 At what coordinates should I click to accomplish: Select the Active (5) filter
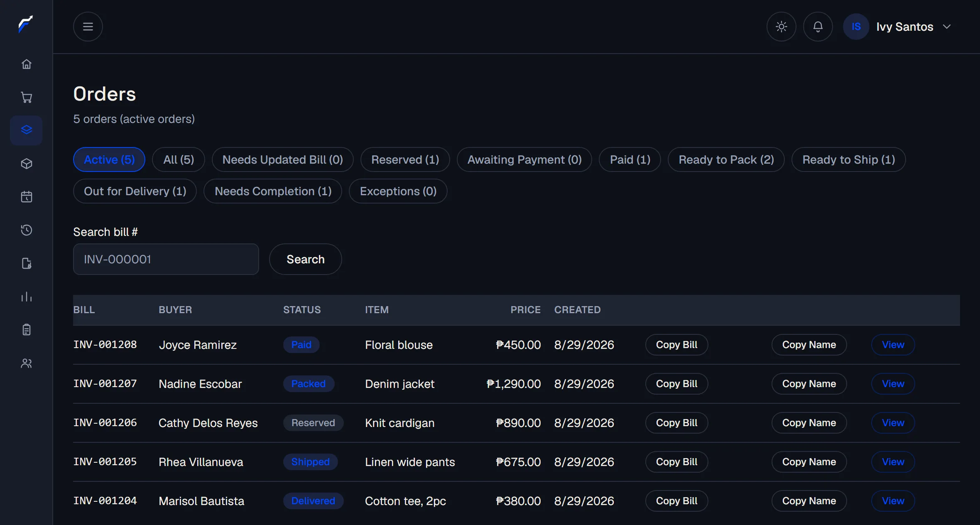(109, 159)
